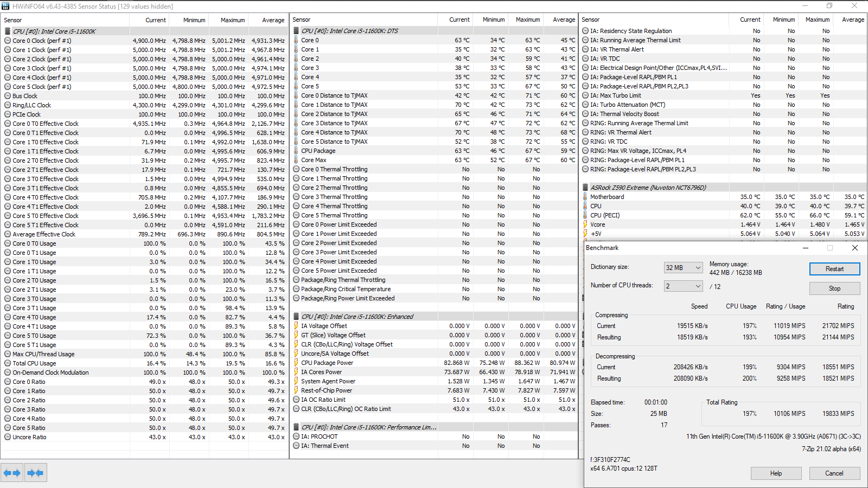Click the Maximum column header in the middle panel
Image resolution: width=868 pixels, height=488 pixels.
coord(526,20)
